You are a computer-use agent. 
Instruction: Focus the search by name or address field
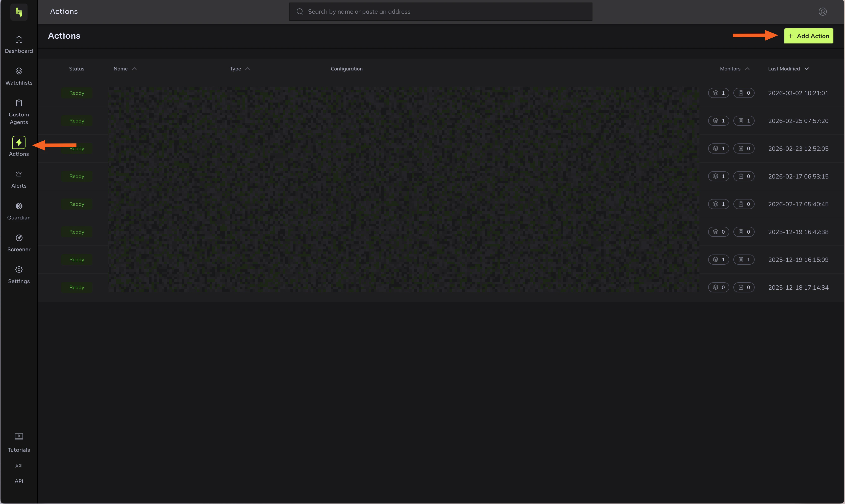pos(440,12)
